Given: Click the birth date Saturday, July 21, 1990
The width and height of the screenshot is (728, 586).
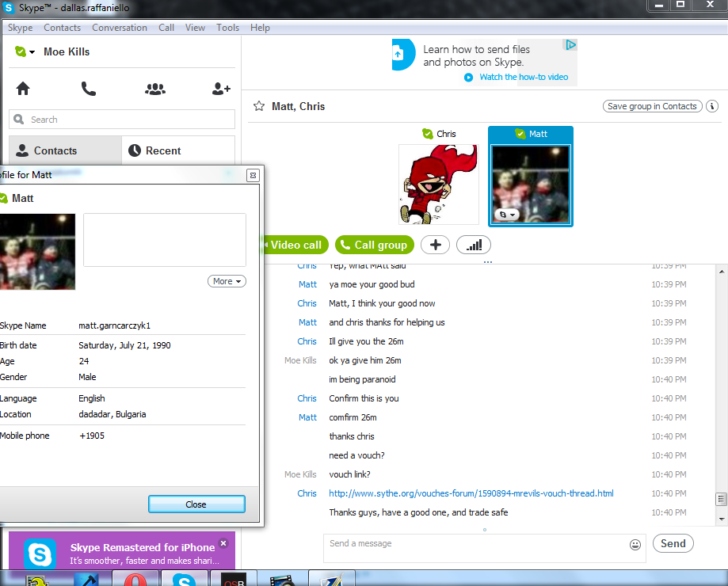Looking at the screenshot, I should tap(124, 345).
